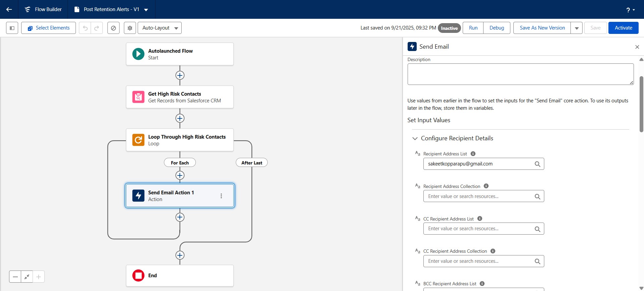
Task: Select the Send Email Action 1 lightning icon
Action: [x=138, y=196]
